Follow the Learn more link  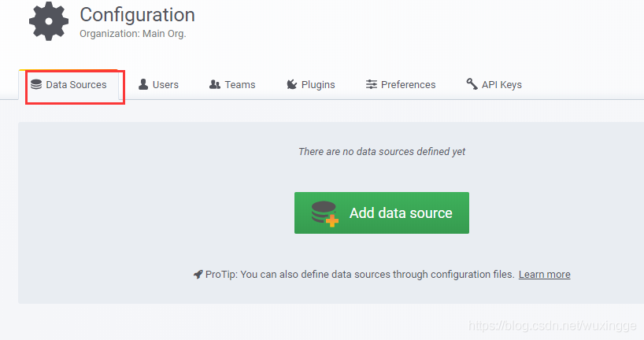click(x=544, y=275)
